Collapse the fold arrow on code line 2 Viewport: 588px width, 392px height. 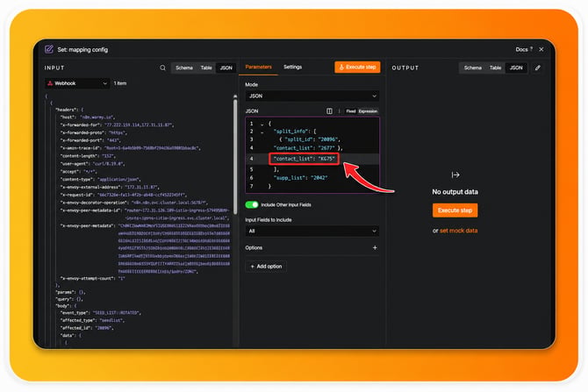262,132
